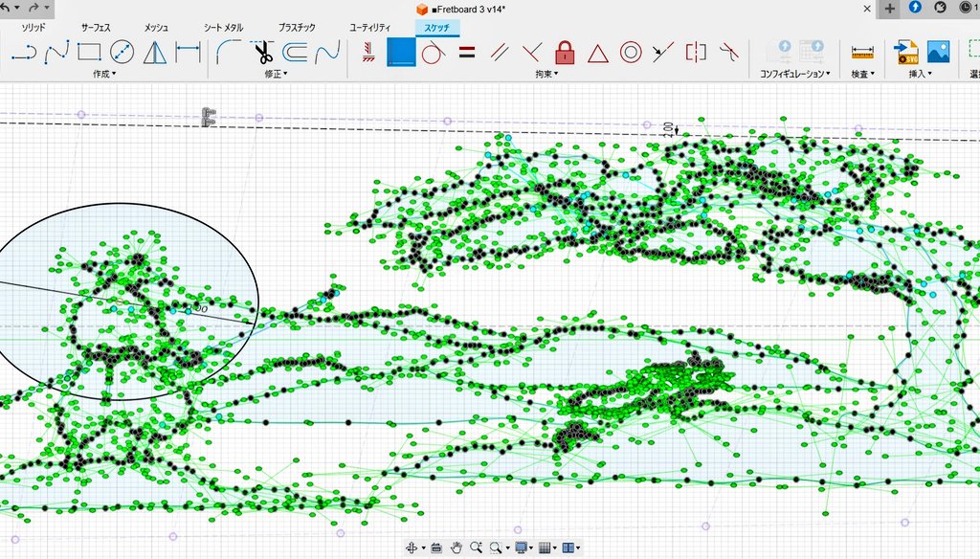Apply the Symmetry constraint
Screen dimensions: 980x559
tap(696, 53)
